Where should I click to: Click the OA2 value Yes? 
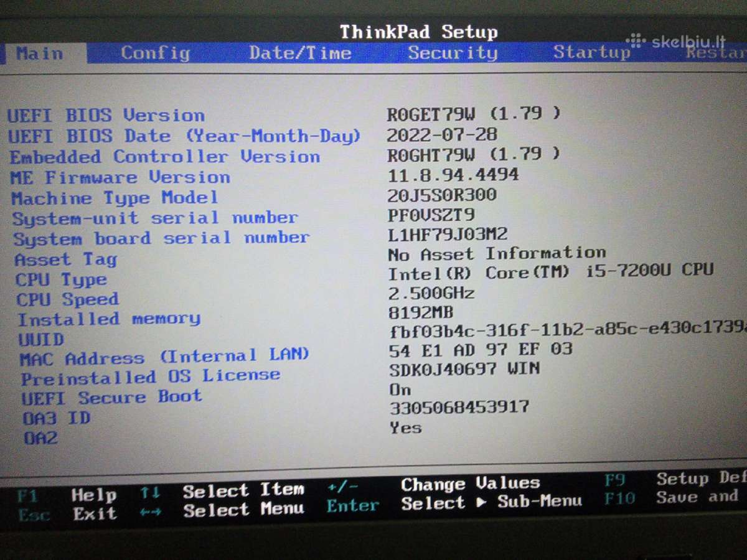click(406, 428)
